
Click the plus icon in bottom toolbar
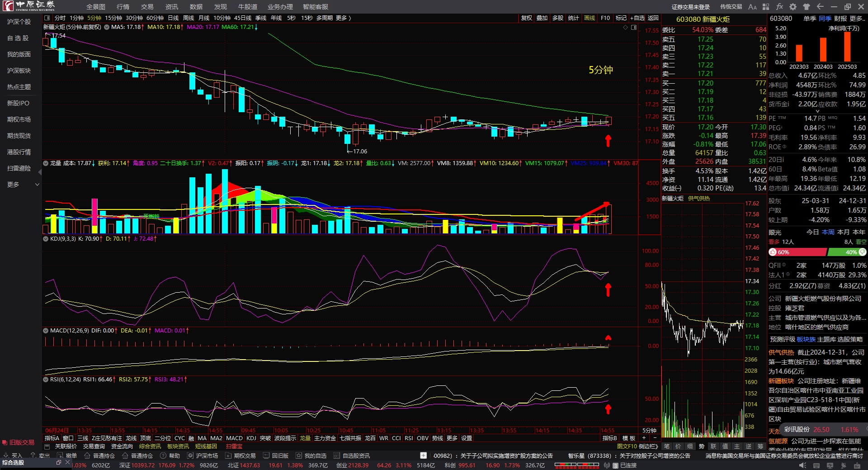423,456
